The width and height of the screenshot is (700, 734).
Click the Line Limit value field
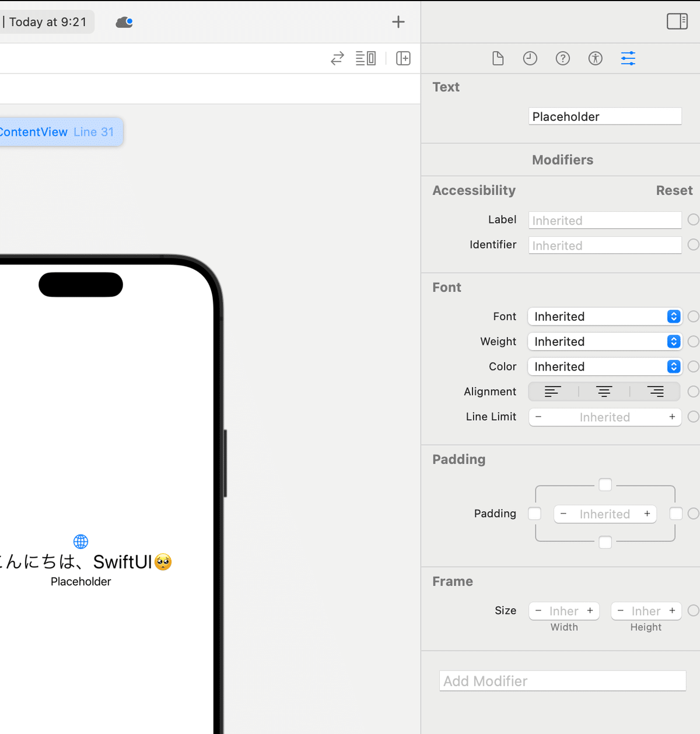click(x=605, y=417)
